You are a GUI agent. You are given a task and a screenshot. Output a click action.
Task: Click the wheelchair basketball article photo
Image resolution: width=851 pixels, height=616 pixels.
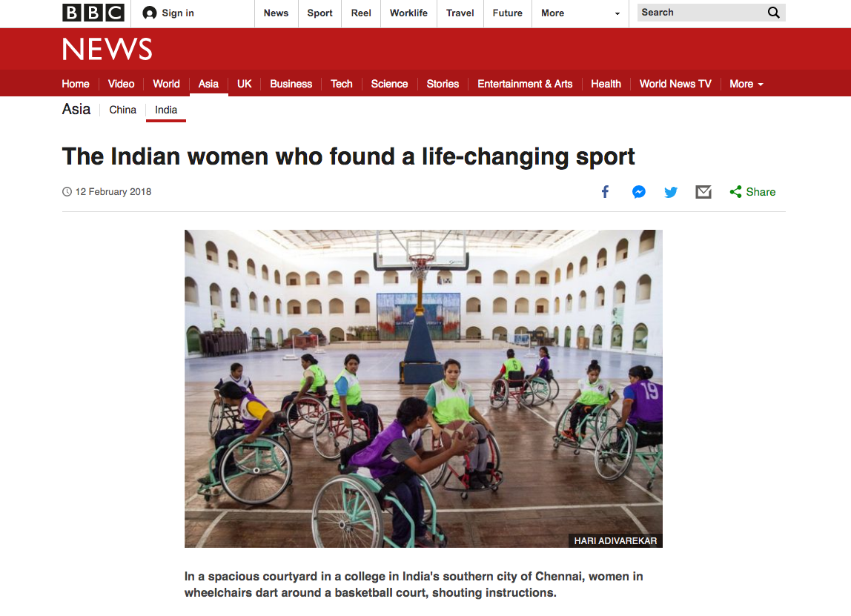tap(423, 388)
